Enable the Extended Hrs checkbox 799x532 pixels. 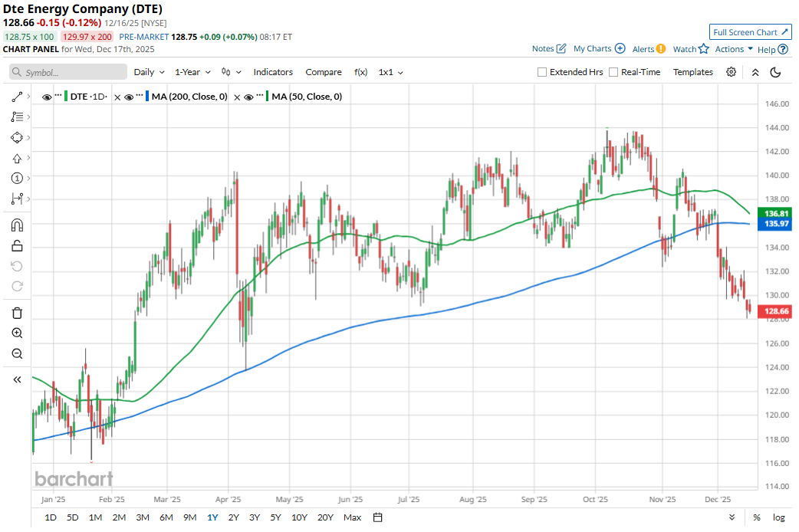click(542, 72)
